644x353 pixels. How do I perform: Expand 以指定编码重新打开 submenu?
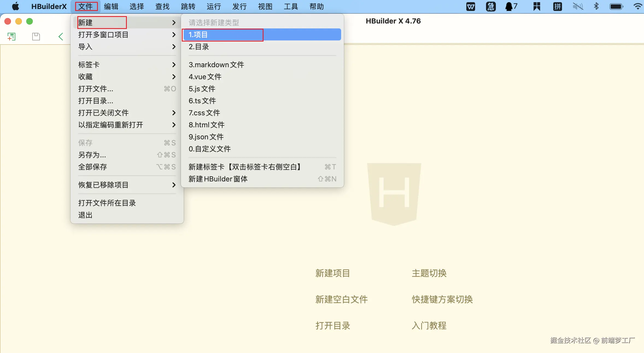[127, 125]
